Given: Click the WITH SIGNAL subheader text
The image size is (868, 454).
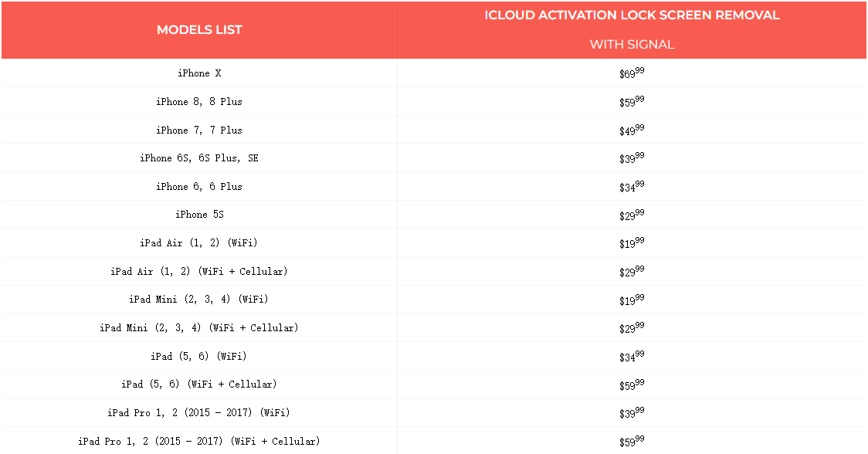Looking at the screenshot, I should point(632,45).
